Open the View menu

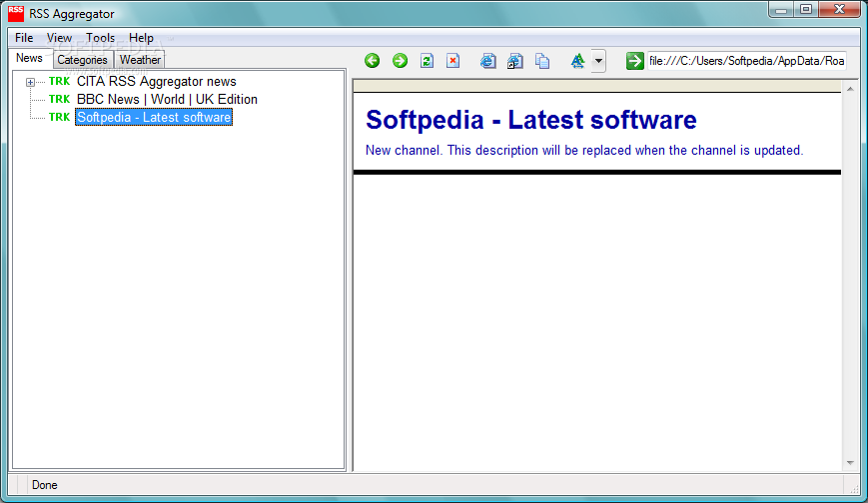click(59, 38)
